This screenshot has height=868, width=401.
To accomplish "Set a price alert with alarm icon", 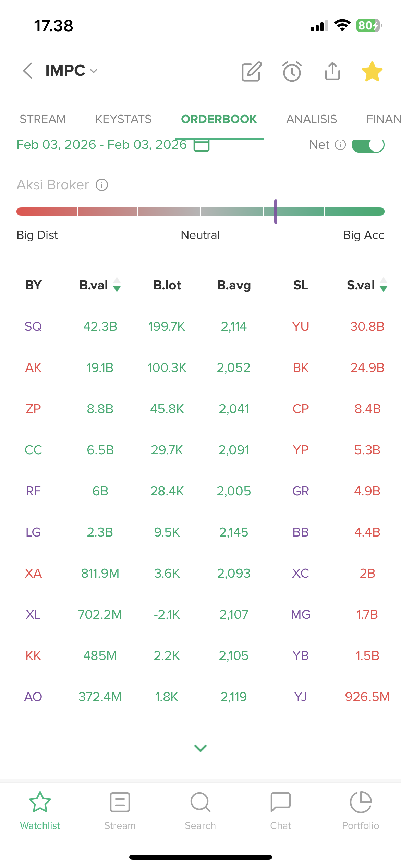I will pos(292,72).
